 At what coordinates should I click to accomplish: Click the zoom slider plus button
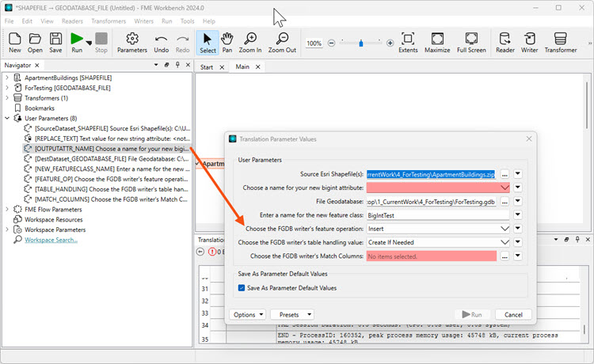click(x=390, y=44)
